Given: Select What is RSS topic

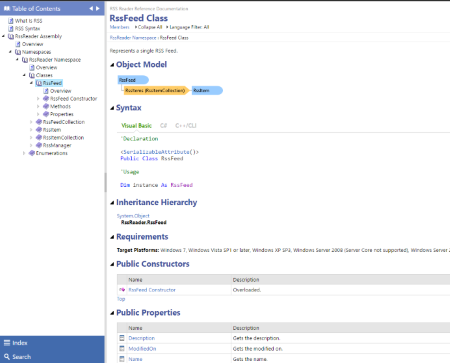Looking at the screenshot, I should pyautogui.click(x=29, y=21).
